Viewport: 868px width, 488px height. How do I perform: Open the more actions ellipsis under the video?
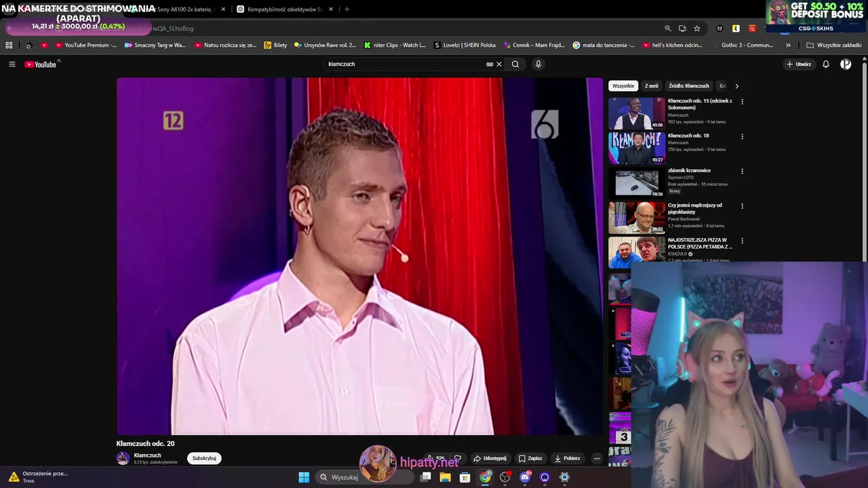click(x=597, y=458)
